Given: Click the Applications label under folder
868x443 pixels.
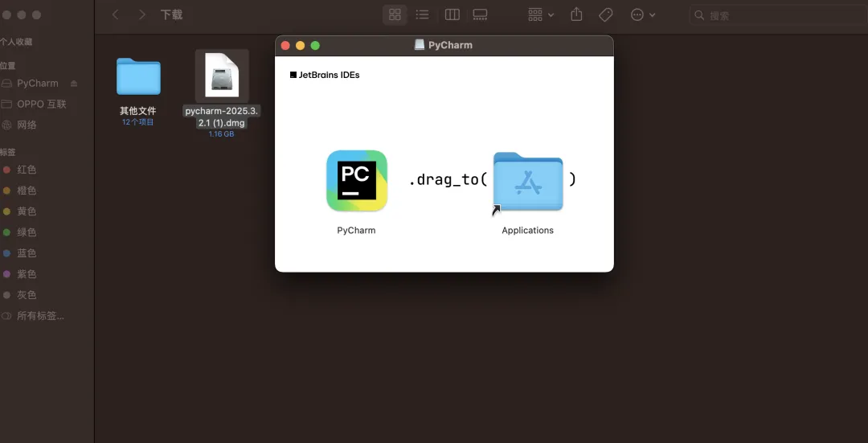Looking at the screenshot, I should (527, 231).
